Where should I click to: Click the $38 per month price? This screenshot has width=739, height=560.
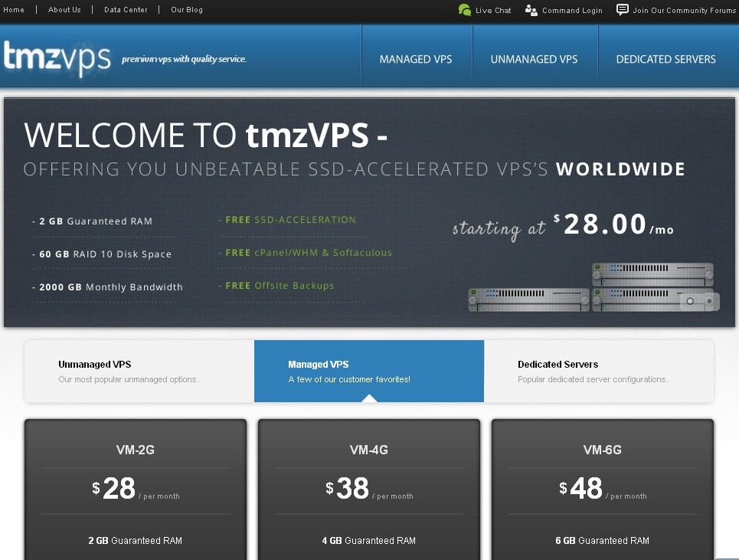click(369, 489)
